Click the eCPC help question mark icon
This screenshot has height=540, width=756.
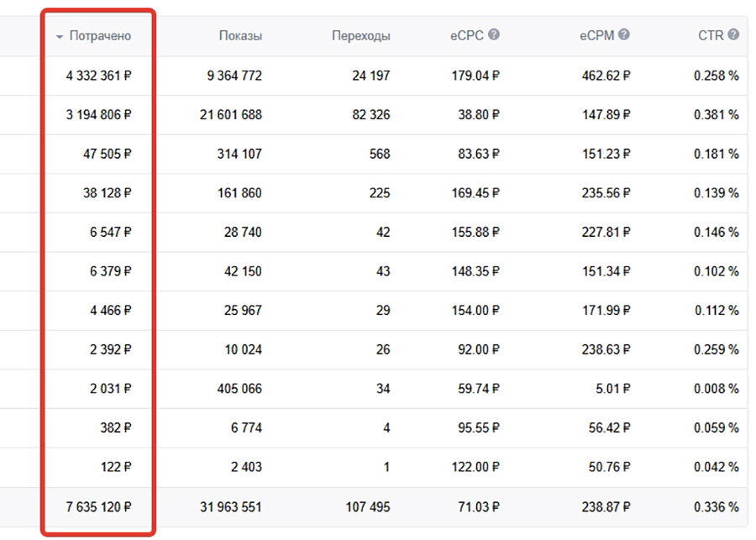coord(494,35)
